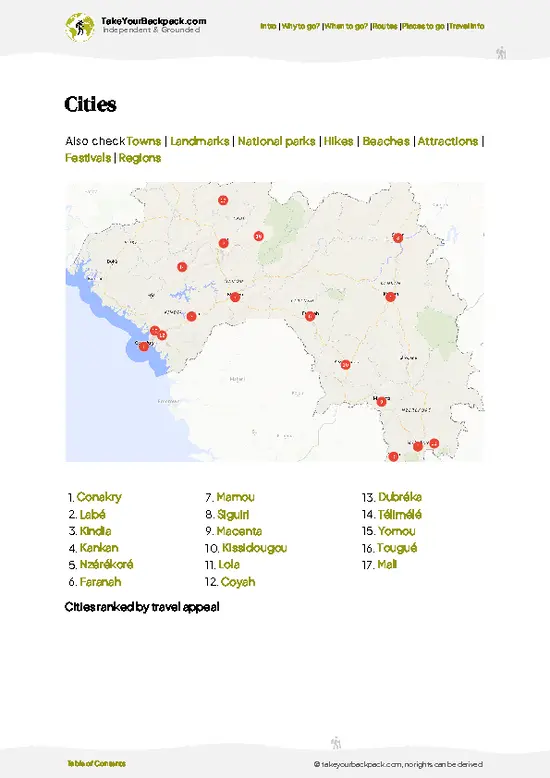Select the Siguiri marker in the northeast
Screen dimensions: 550x778
[398, 238]
